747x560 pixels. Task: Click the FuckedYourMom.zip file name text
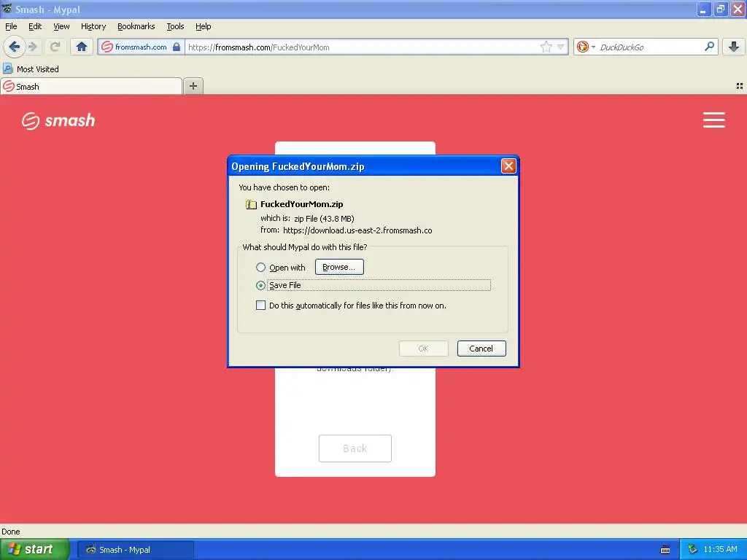coord(301,204)
